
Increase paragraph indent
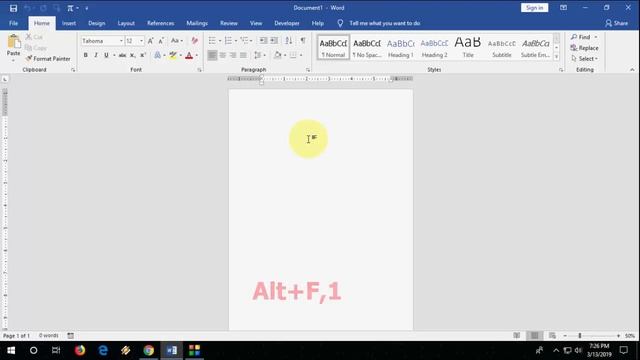[x=274, y=40]
